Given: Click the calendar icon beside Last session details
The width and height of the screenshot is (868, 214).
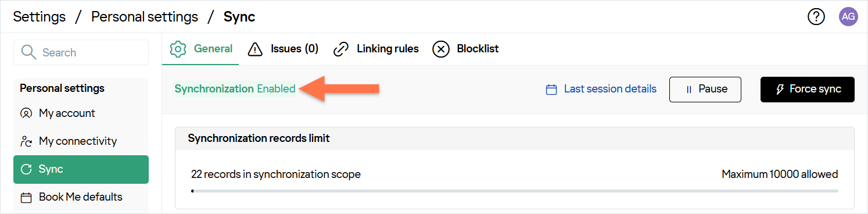Looking at the screenshot, I should pos(551,90).
